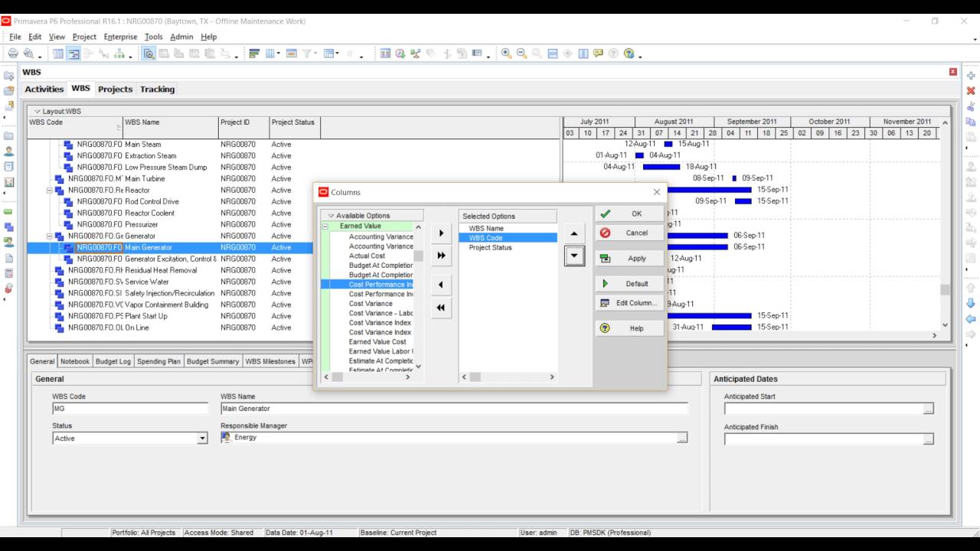Click the Gantt chart view toolbar icon

[x=73, y=54]
